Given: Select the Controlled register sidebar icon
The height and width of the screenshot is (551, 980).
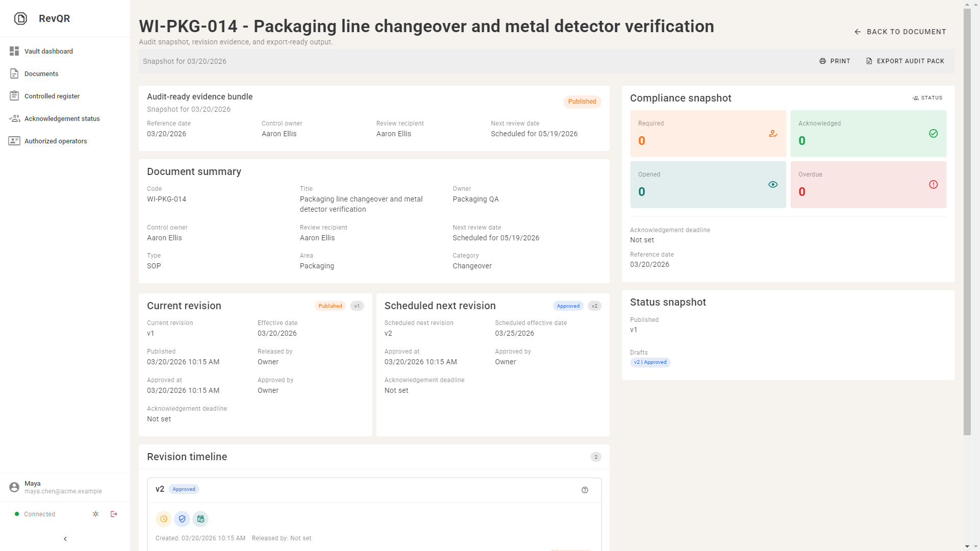Looking at the screenshot, I should click(14, 96).
